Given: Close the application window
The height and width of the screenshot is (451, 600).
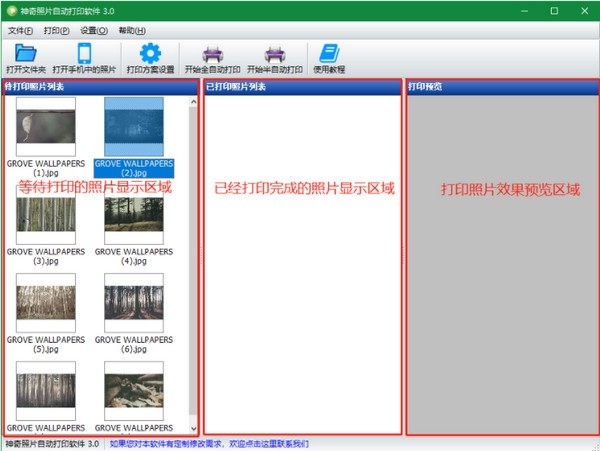Looking at the screenshot, I should pyautogui.click(x=584, y=11).
